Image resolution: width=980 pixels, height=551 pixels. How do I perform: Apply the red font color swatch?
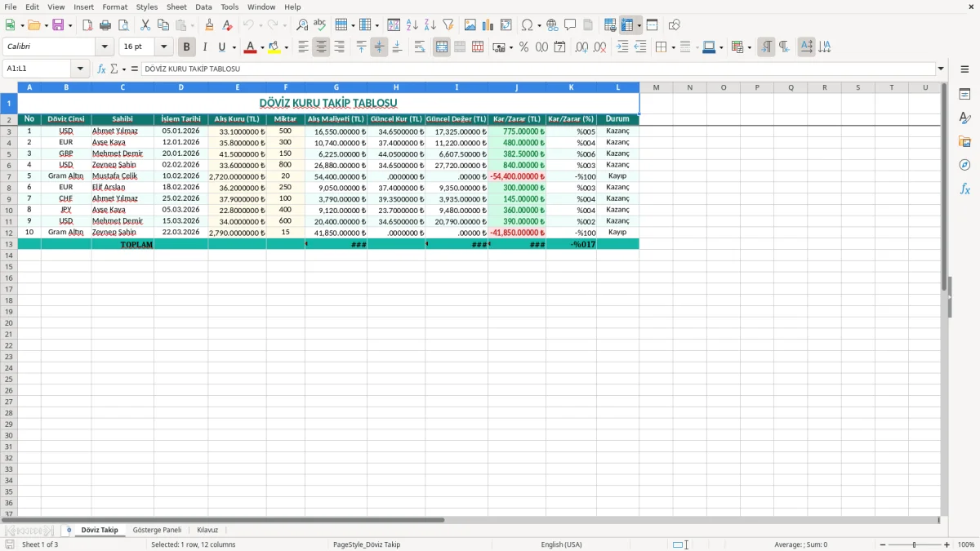pos(250,47)
